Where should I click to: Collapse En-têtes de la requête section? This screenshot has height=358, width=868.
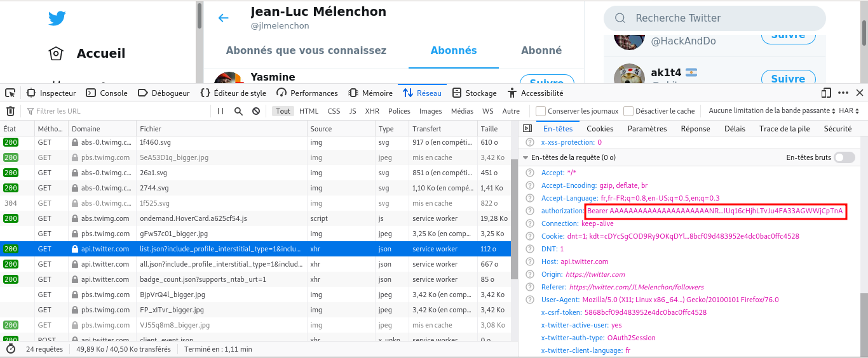click(x=526, y=157)
